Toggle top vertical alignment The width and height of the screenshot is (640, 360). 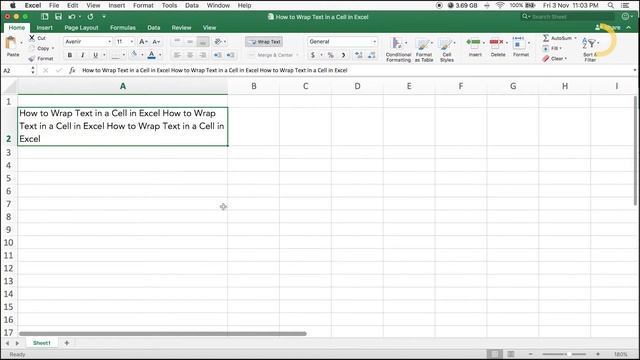(x=177, y=42)
